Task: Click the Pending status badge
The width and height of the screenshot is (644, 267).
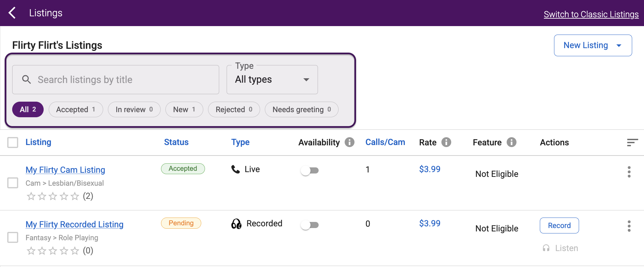Action: pos(181,223)
